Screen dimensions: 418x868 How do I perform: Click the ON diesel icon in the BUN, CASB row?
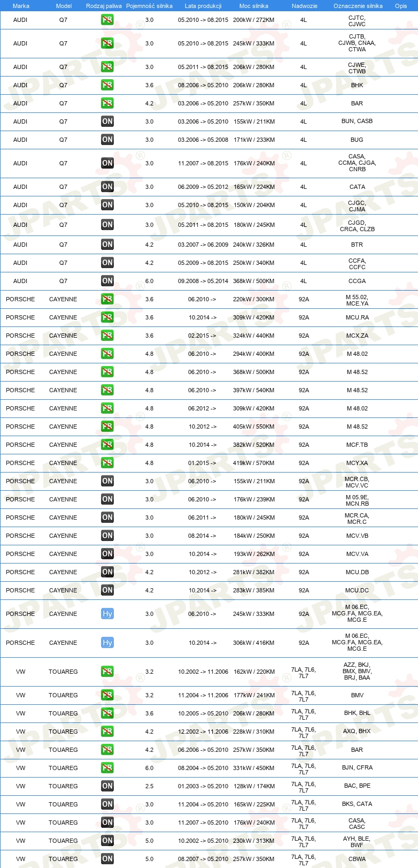(x=107, y=121)
